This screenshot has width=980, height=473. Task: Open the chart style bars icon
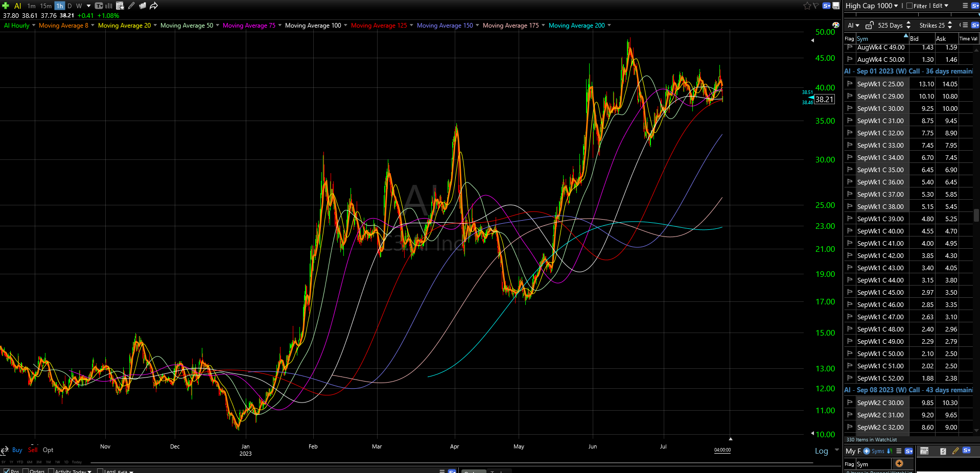109,6
